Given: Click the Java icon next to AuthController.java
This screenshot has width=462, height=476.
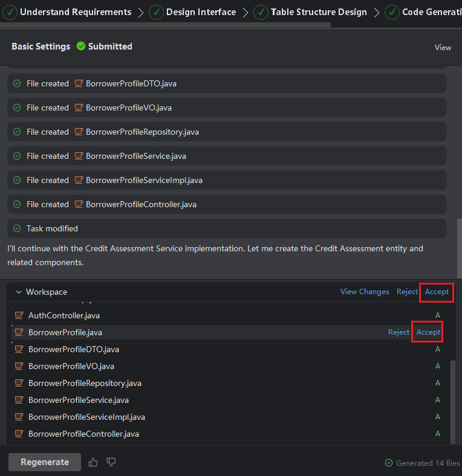Looking at the screenshot, I should [x=19, y=315].
